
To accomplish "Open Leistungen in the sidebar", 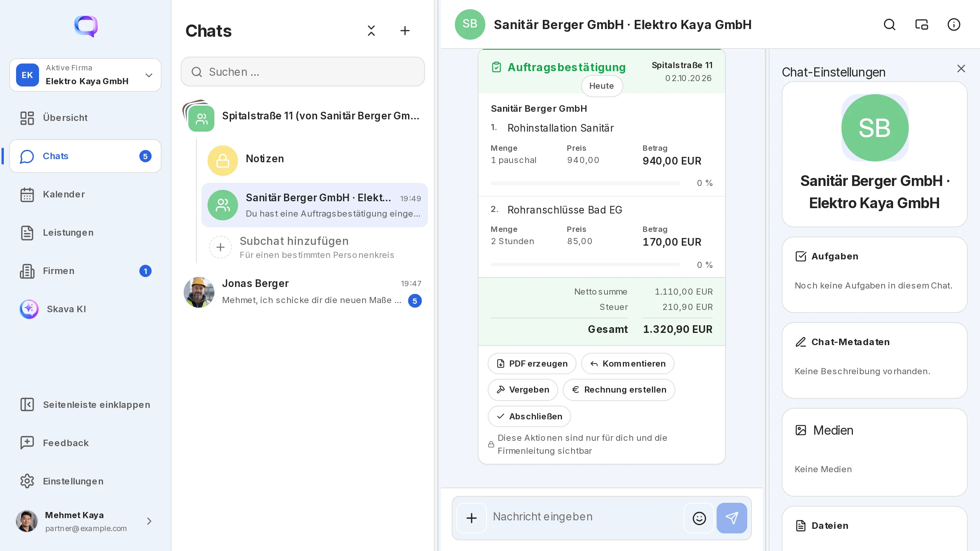I will click(x=85, y=233).
